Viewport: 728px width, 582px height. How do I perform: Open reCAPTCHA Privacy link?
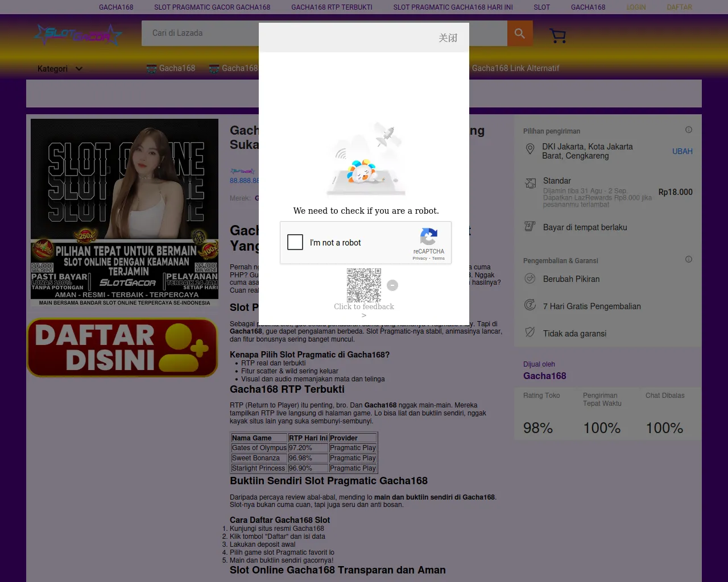pos(420,259)
